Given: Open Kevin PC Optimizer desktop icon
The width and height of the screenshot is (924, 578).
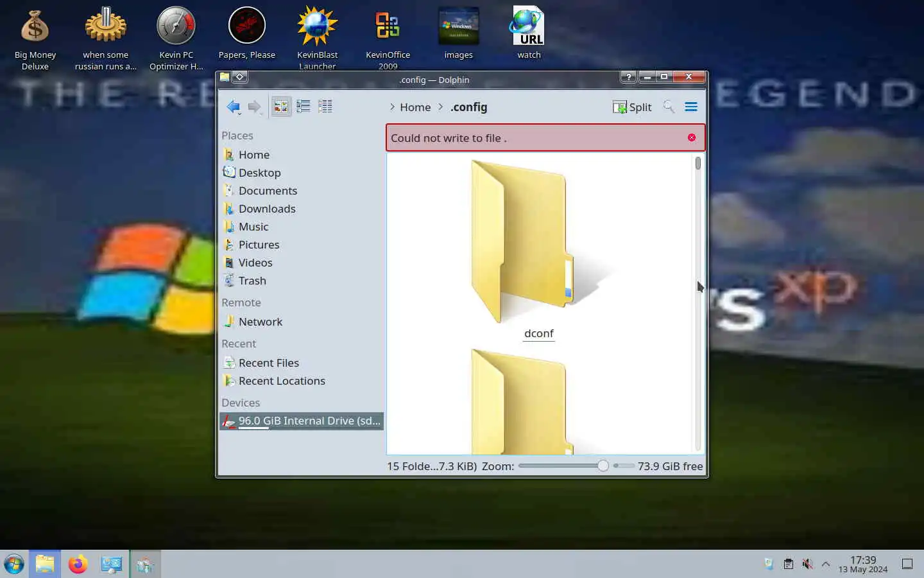Looking at the screenshot, I should coord(176,39).
